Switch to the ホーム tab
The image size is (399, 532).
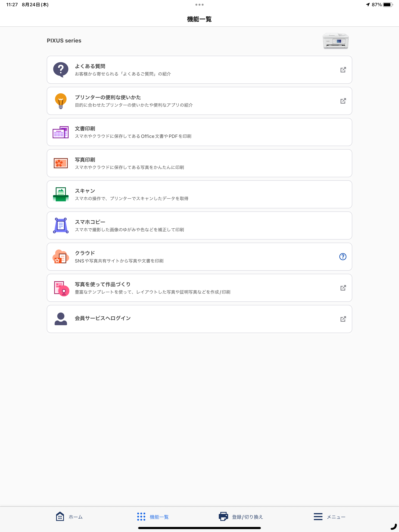coord(69,517)
